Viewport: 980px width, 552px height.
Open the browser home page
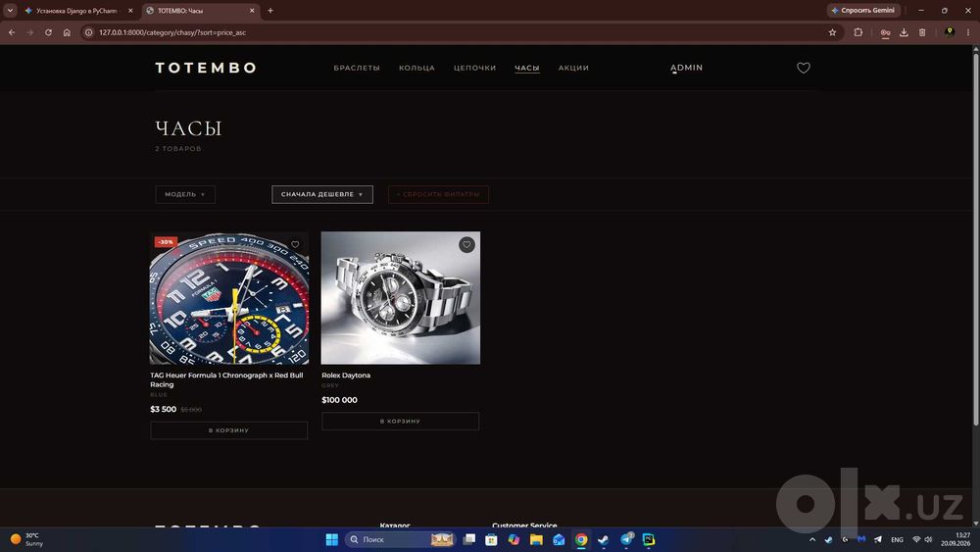(x=67, y=32)
